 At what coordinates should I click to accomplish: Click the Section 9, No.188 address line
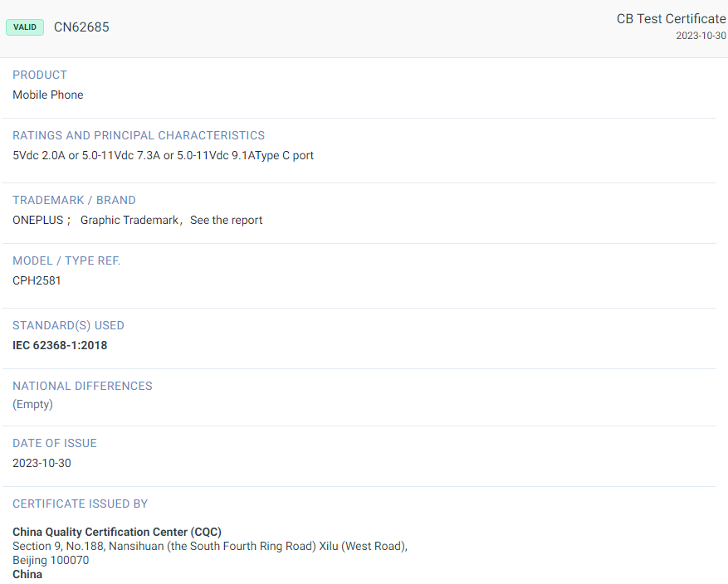click(x=210, y=547)
